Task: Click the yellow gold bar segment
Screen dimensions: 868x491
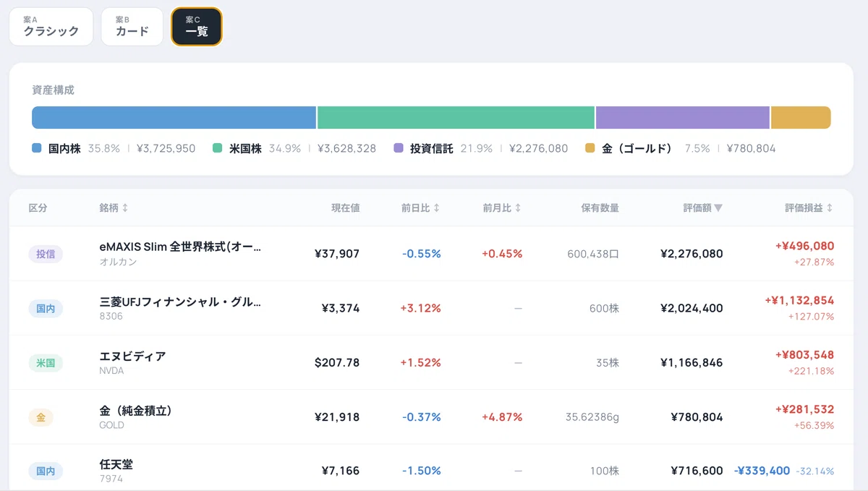Action: (x=801, y=117)
